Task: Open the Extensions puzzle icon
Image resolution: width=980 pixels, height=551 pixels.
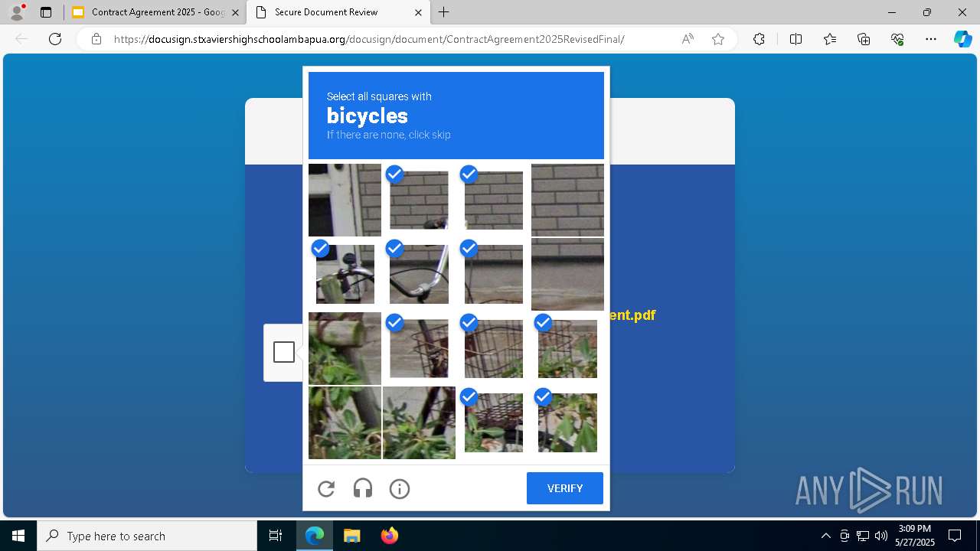Action: [x=759, y=39]
